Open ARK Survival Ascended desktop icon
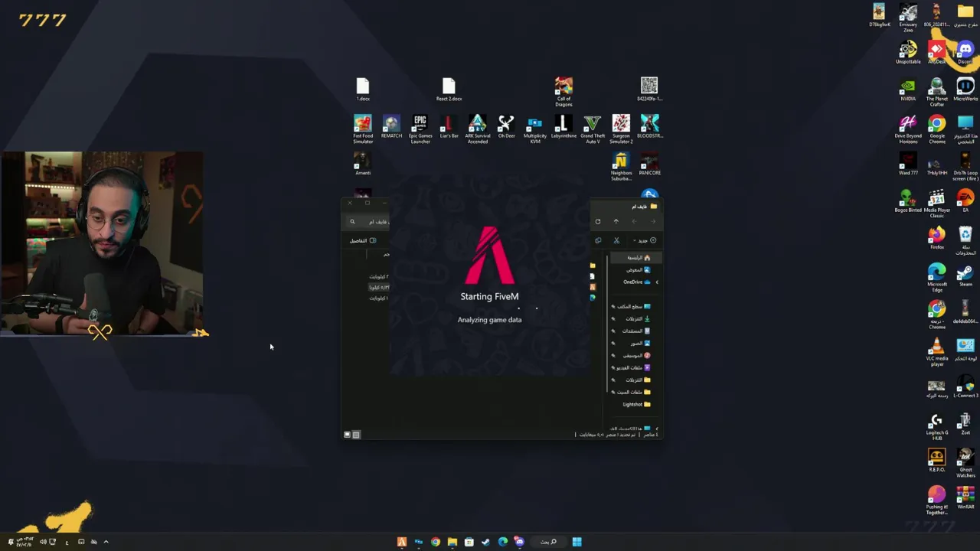Screen dimensions: 980x551 [x=477, y=129]
